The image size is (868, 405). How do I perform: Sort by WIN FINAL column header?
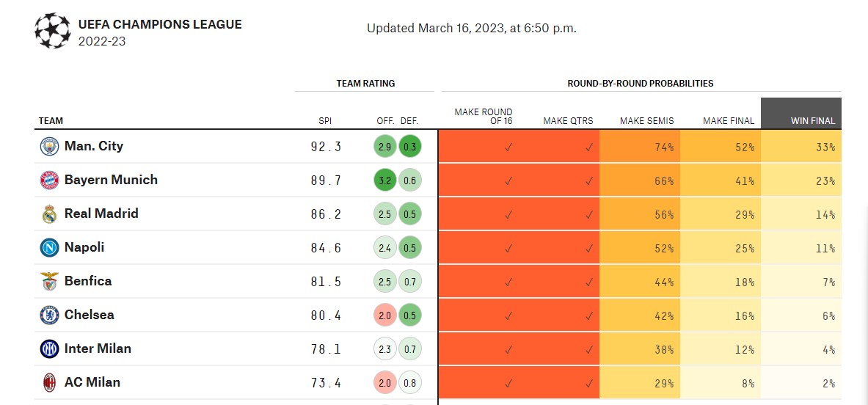(x=812, y=121)
